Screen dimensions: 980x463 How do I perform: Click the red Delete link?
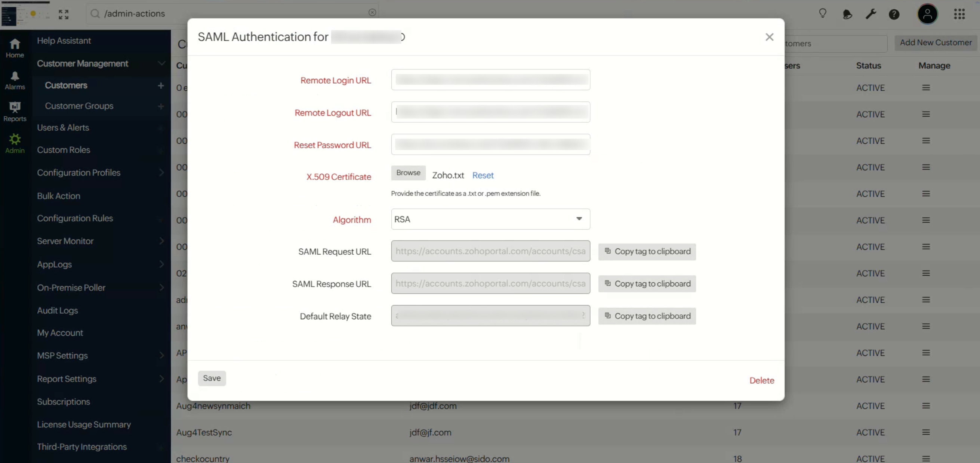click(761, 380)
